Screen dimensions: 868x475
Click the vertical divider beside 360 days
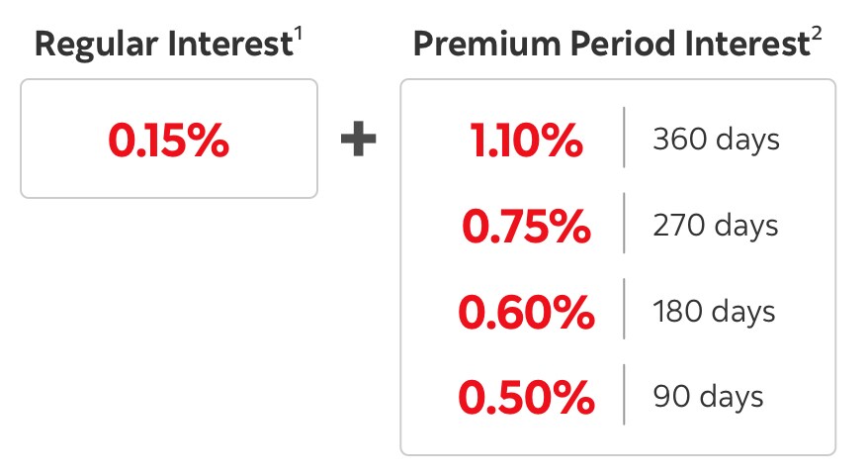624,138
